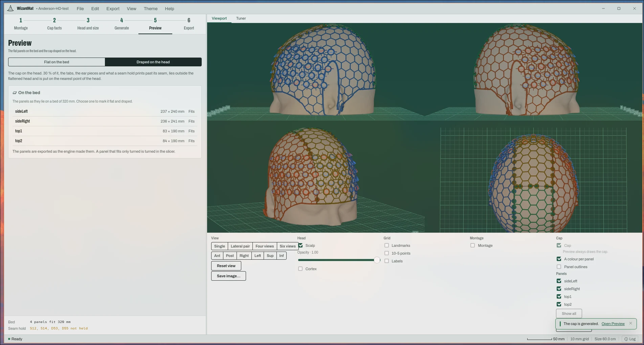Hide the top1 panel via its checkbox
Image resolution: width=644 pixels, height=345 pixels.
pos(559,297)
